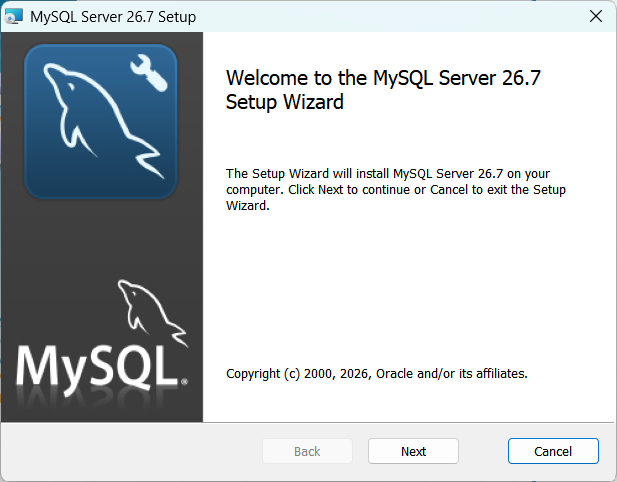Click the Oracle copyright notice text

pyautogui.click(x=377, y=373)
